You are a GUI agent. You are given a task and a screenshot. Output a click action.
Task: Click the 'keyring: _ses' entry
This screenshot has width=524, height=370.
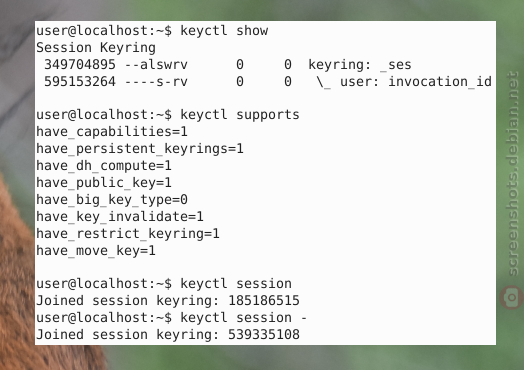click(360, 65)
